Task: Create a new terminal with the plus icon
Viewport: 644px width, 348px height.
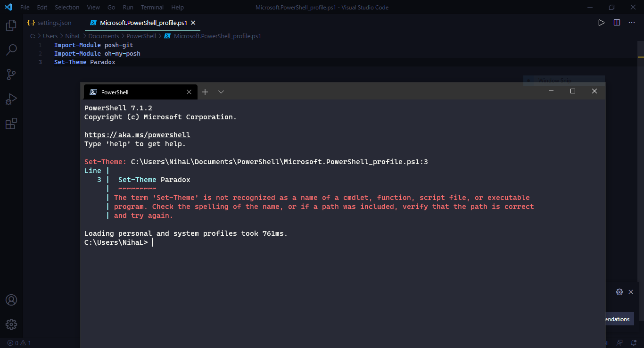Action: pos(205,91)
